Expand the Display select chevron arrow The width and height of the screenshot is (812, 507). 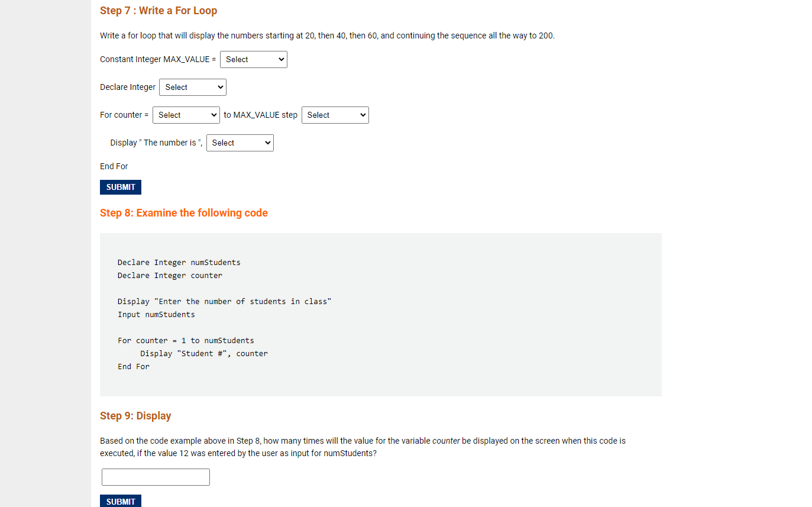pyautogui.click(x=267, y=143)
